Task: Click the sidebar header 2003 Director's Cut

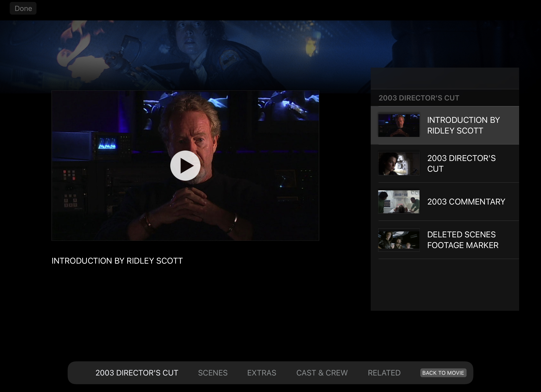Action: click(x=419, y=98)
